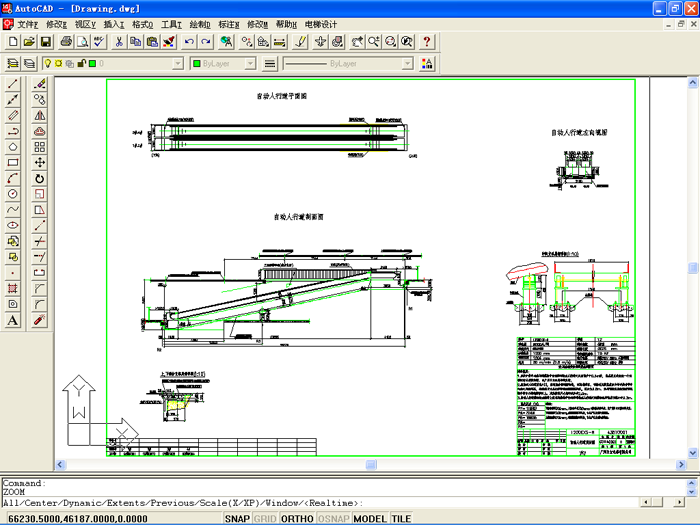
Task: Select the Circle draw tool
Action: (x=13, y=193)
